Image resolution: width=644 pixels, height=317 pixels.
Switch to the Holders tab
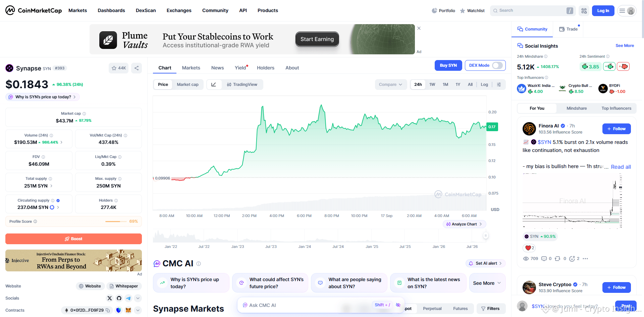(x=266, y=68)
